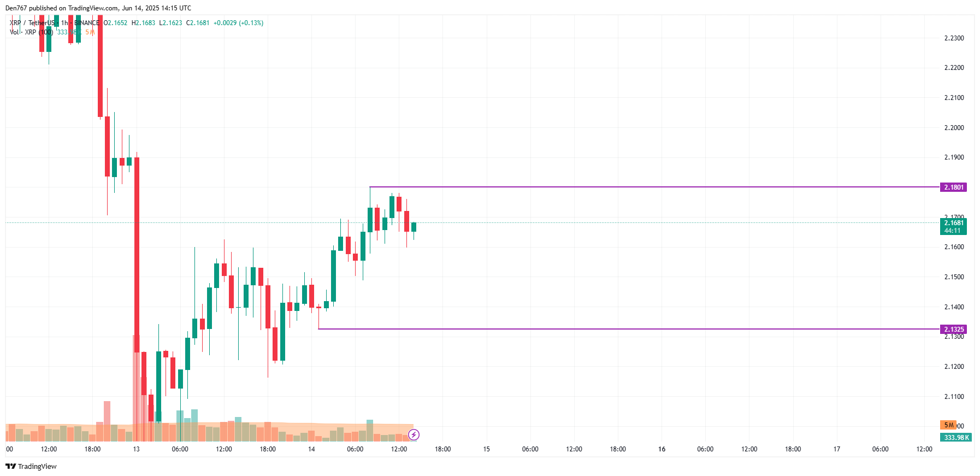Viewport: 980px width, 476px height.
Task: Click the green 333.98K volume tag
Action: click(956, 437)
